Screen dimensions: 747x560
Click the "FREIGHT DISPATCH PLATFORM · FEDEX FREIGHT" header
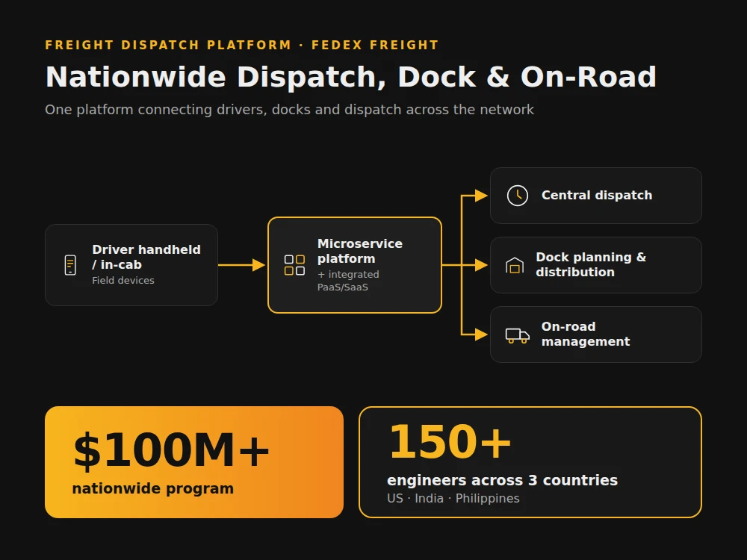[242, 46]
